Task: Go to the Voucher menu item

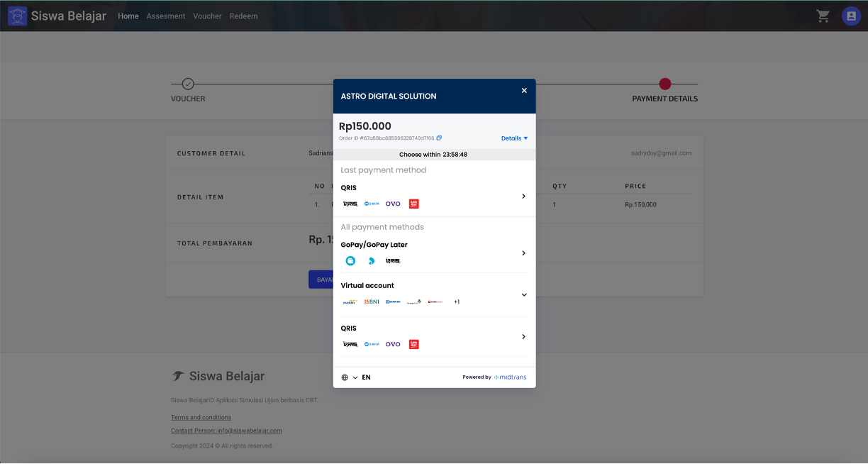Action: [207, 16]
